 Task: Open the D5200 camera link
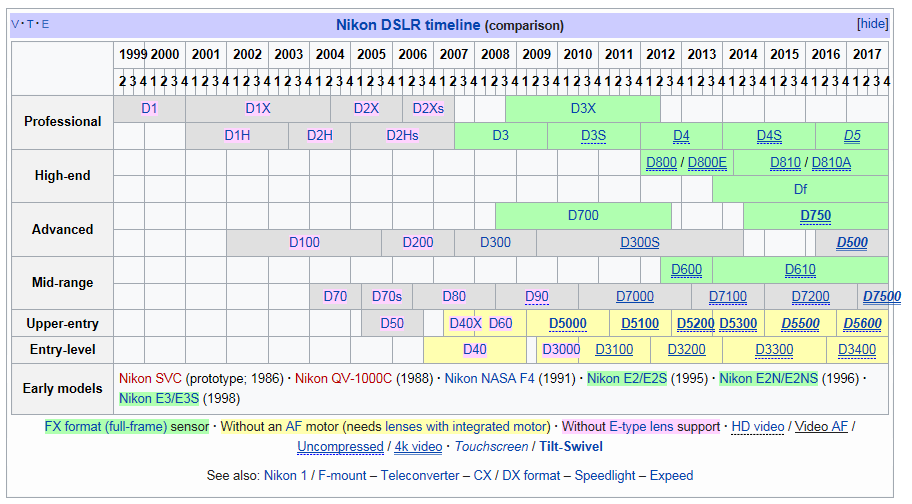(x=696, y=323)
